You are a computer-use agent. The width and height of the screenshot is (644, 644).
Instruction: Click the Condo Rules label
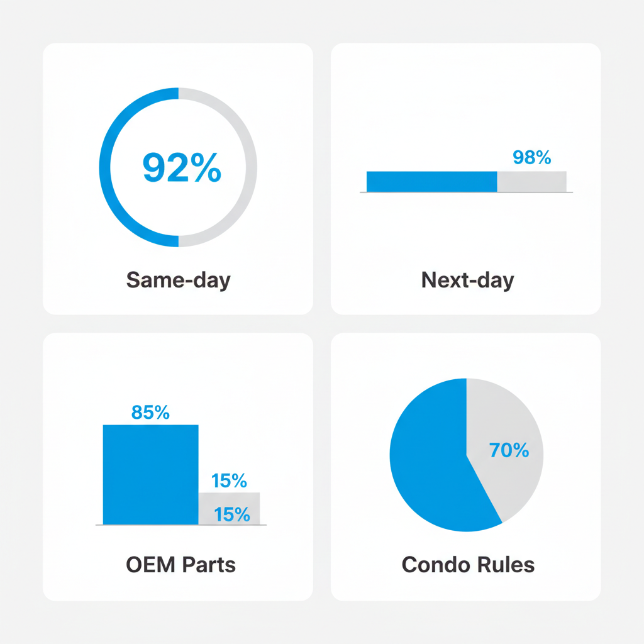pos(468,564)
